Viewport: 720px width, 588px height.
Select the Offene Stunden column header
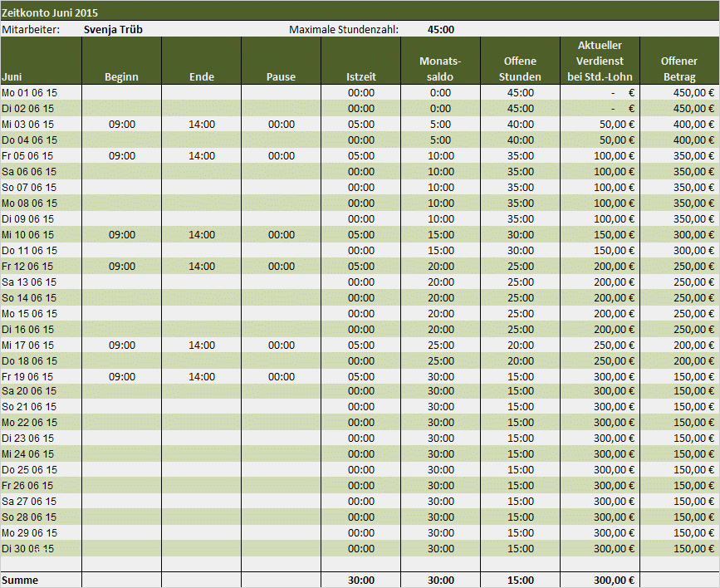point(520,68)
